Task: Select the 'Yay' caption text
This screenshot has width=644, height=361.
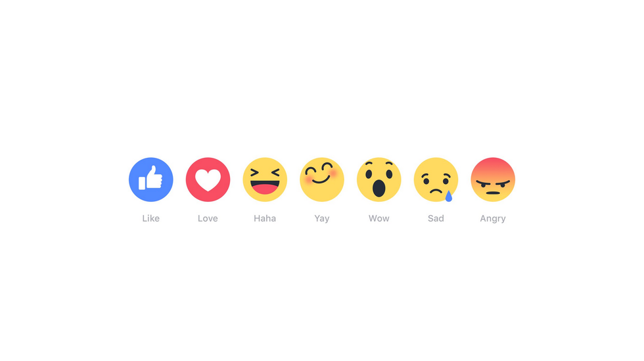Action: point(322,219)
